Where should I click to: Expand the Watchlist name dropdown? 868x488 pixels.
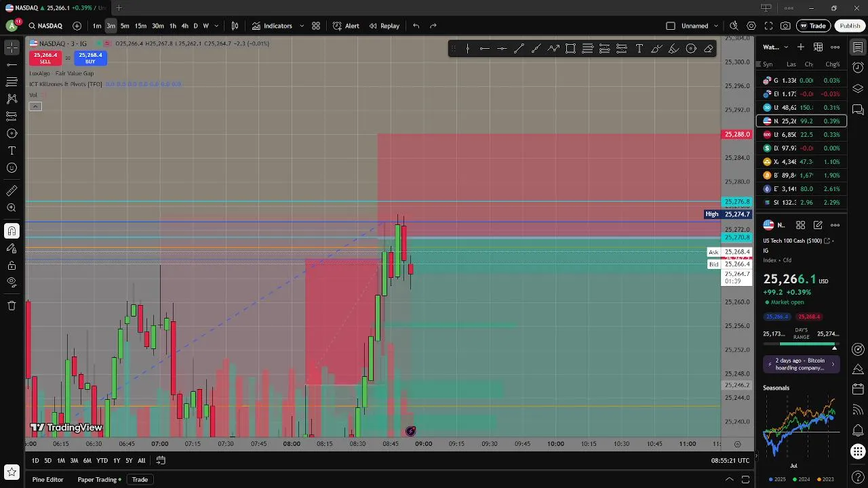point(776,47)
